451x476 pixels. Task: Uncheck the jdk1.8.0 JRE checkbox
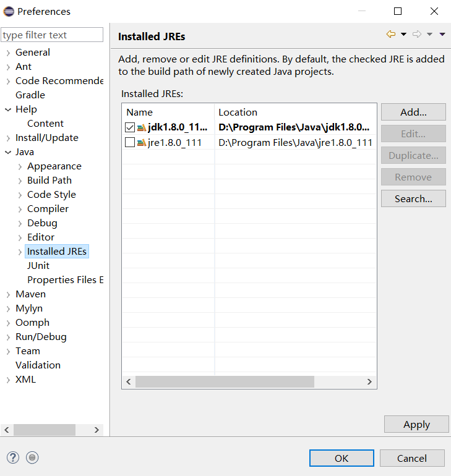click(130, 127)
